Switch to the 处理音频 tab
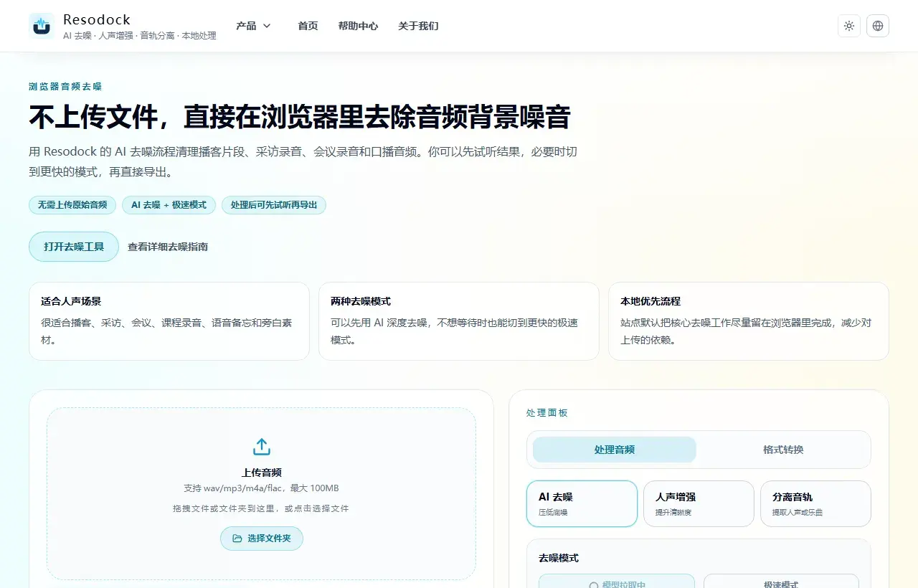Image resolution: width=918 pixels, height=588 pixels. point(615,450)
